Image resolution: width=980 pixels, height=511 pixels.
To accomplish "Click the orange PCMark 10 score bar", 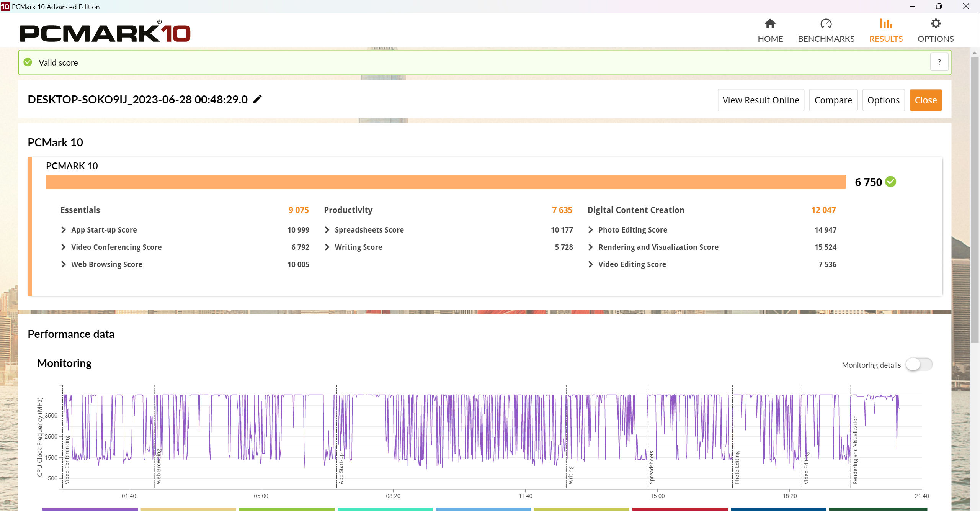I will pos(446,182).
